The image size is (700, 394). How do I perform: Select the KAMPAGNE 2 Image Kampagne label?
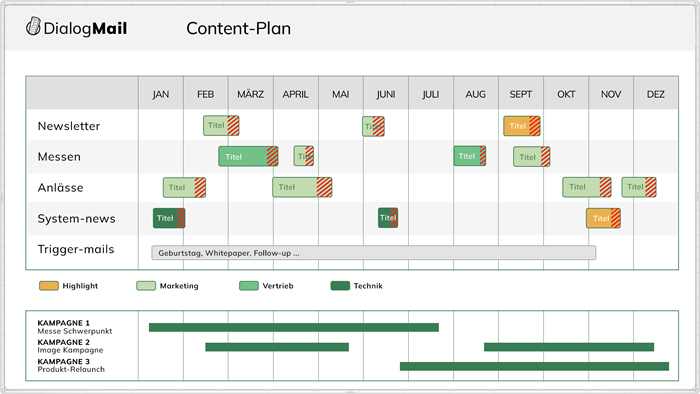[70, 346]
